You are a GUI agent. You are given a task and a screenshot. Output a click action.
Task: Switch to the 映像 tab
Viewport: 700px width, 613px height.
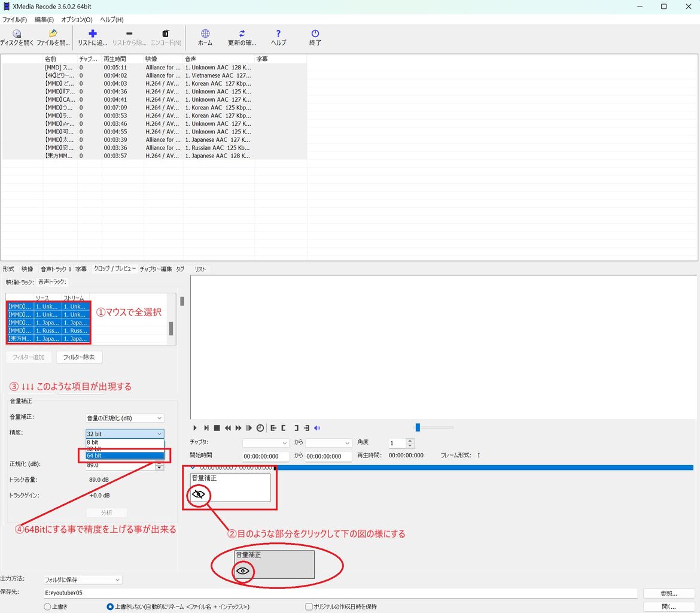[28, 269]
